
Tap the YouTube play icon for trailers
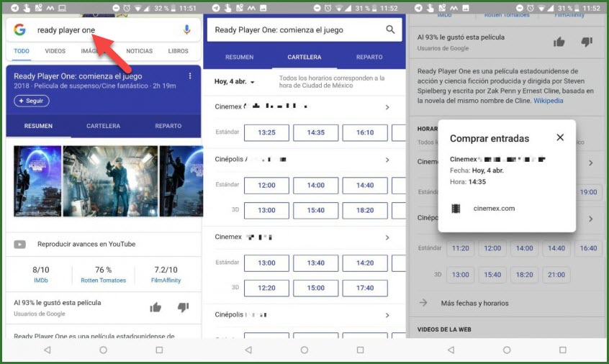(20, 244)
